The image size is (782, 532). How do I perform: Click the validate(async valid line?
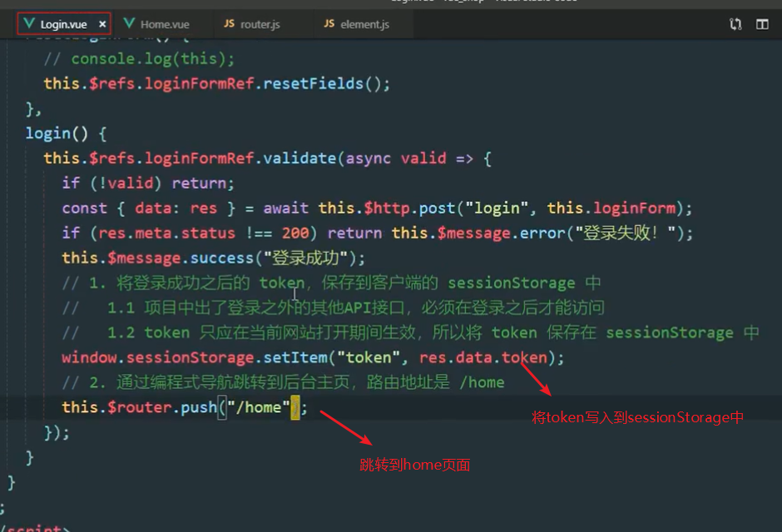tap(267, 159)
